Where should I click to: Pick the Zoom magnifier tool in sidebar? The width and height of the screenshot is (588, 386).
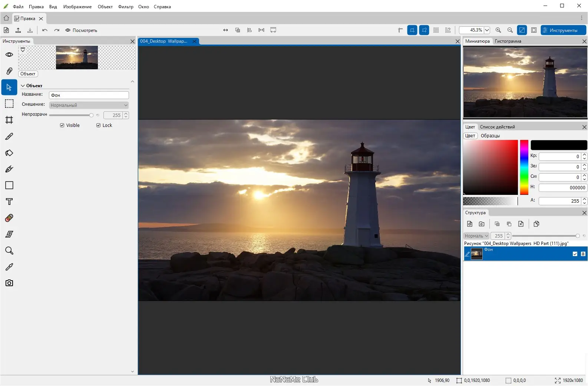[x=9, y=251]
